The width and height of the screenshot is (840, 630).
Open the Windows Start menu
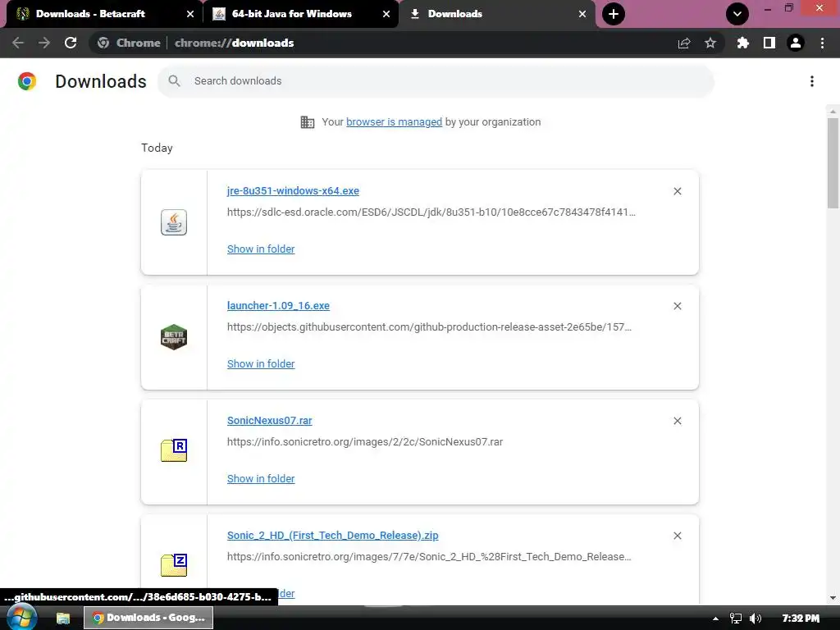point(21,618)
